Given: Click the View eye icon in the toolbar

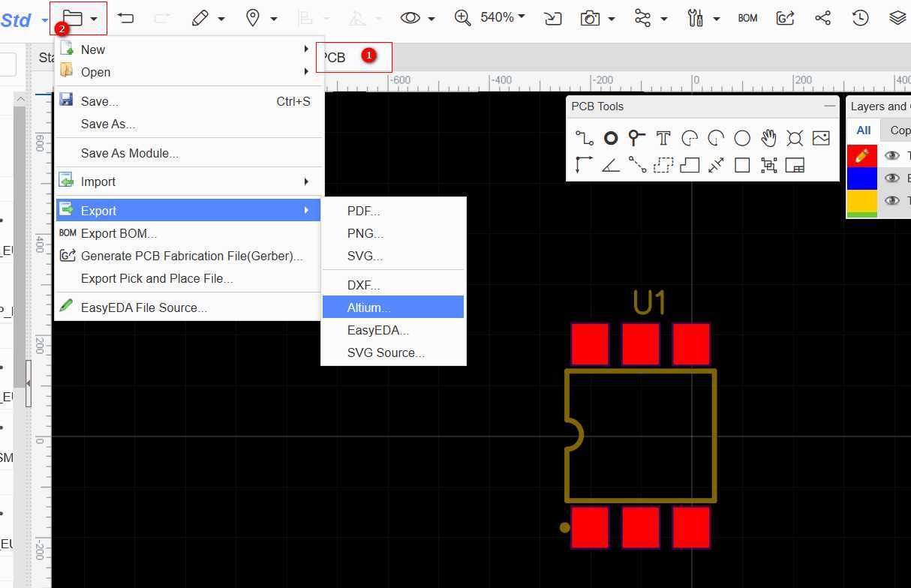Looking at the screenshot, I should 410,18.
